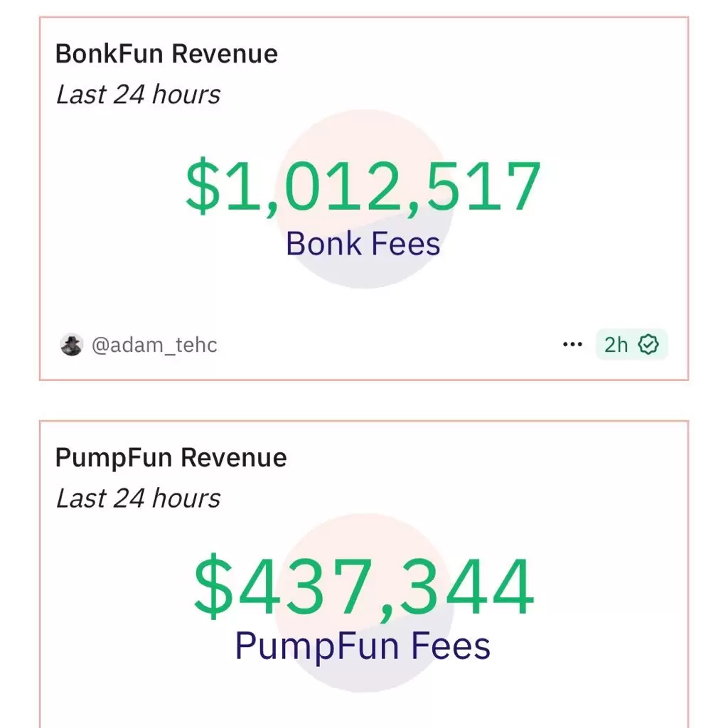728x728 pixels.
Task: Select the $437,344 PumpFun revenue counter
Action: click(364, 587)
